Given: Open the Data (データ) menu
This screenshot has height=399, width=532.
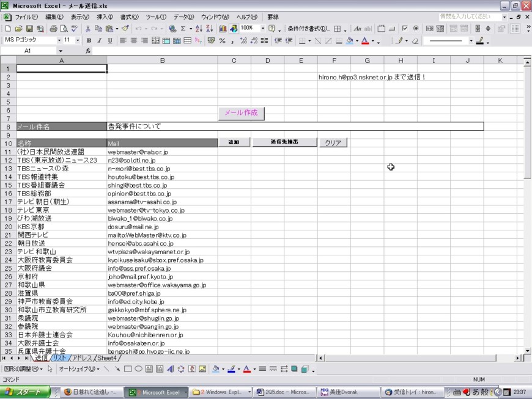Looking at the screenshot, I should pyautogui.click(x=183, y=17).
